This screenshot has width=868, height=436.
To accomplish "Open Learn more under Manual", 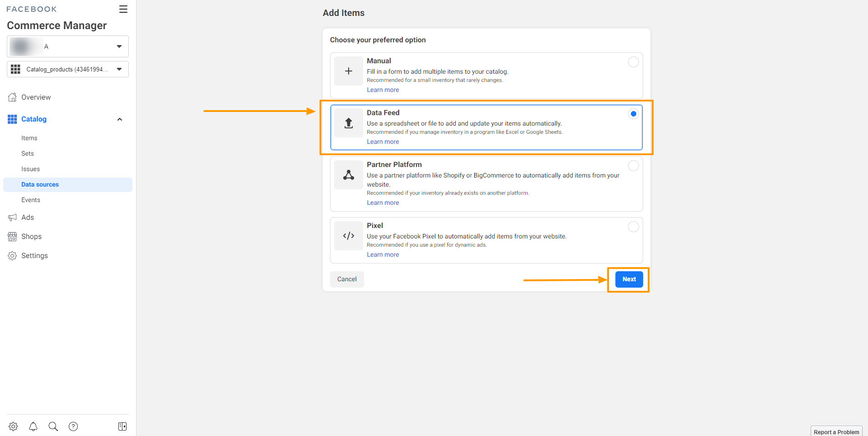I will pyautogui.click(x=383, y=90).
